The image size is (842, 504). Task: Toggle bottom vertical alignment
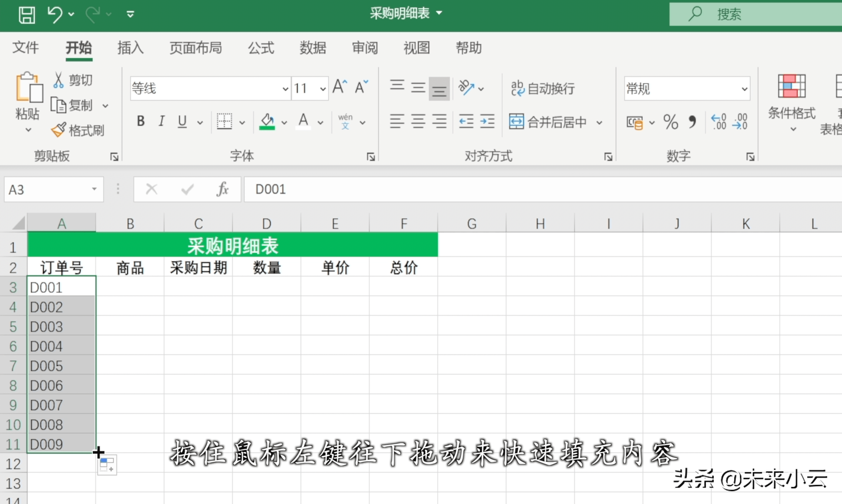tap(439, 89)
